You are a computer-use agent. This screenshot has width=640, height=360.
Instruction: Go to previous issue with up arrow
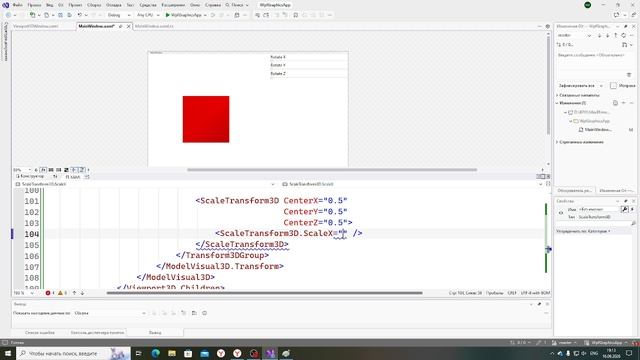click(x=74, y=293)
